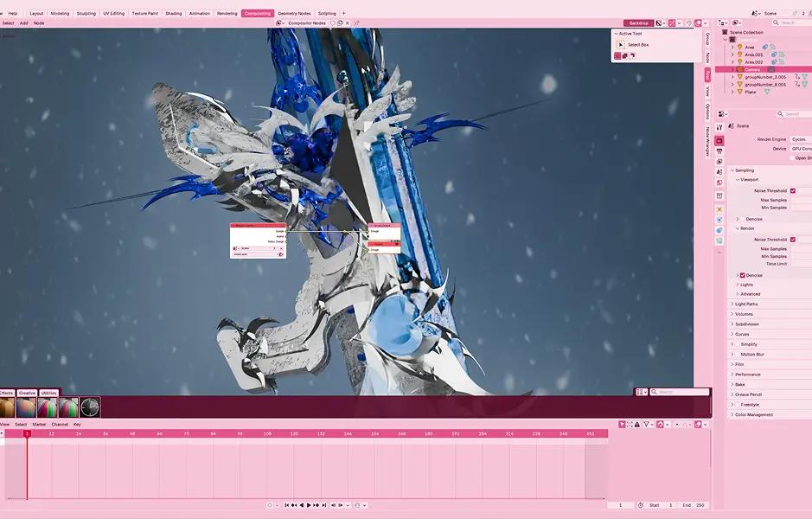Open the Device GPU Compute dropdown
The width and height of the screenshot is (812, 519).
[801, 149]
